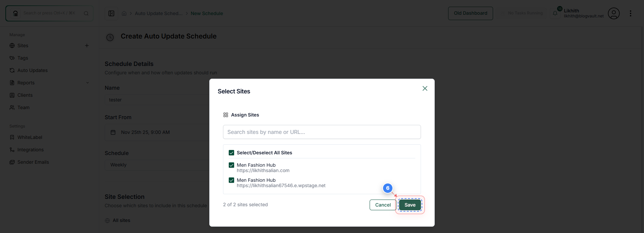Expand the Reports submenu chevron
Viewport: 644px width, 233px height.
coord(88,83)
